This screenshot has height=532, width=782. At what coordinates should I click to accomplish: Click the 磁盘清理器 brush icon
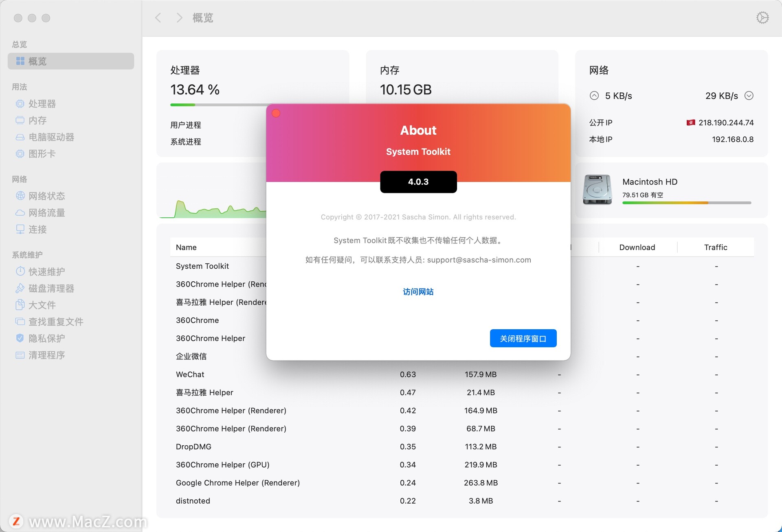pos(20,288)
